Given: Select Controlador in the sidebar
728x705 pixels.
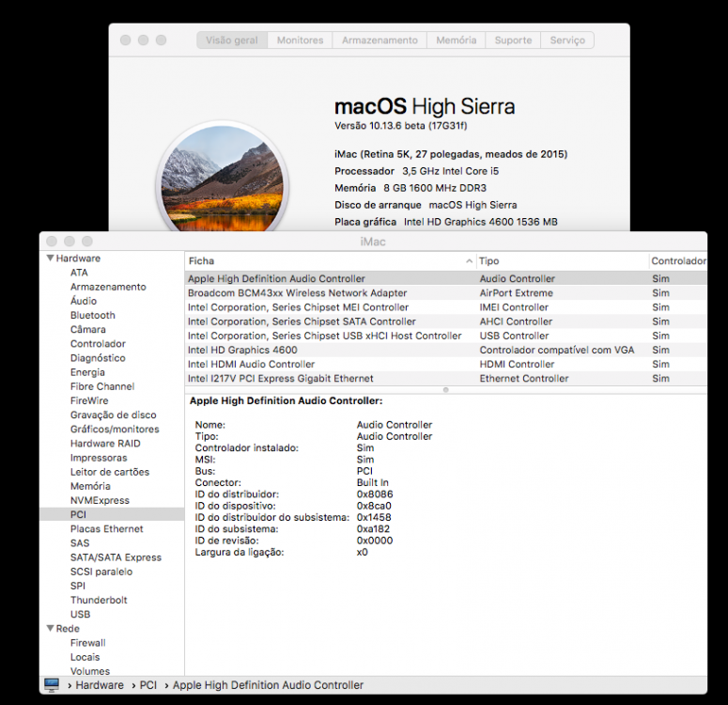Looking at the screenshot, I should pos(98,343).
